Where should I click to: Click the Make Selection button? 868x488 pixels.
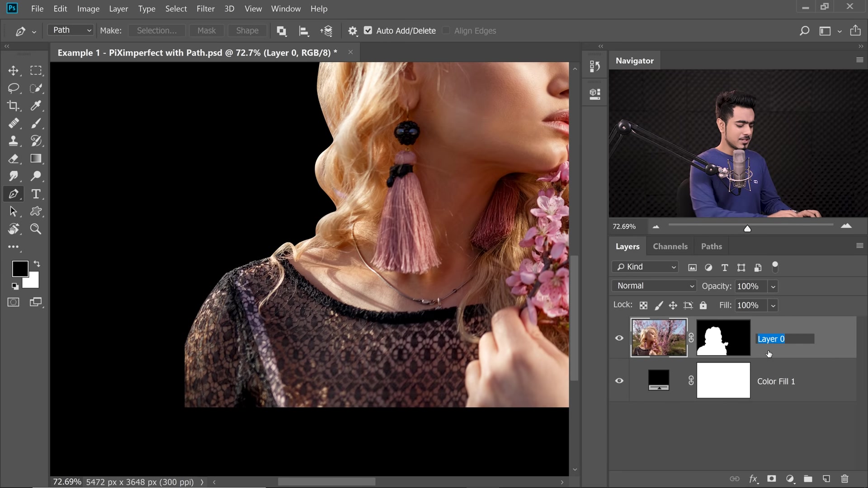pos(156,30)
